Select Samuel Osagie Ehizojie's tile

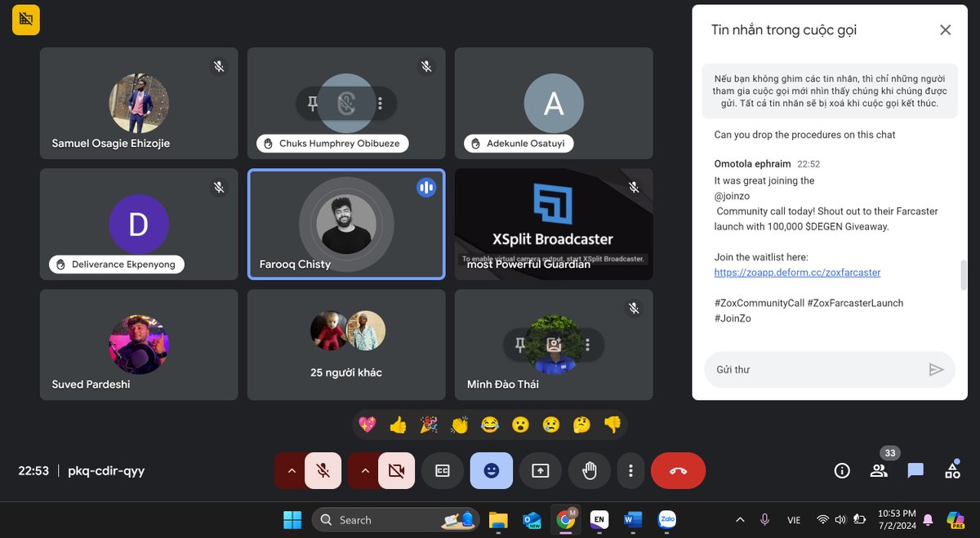[139, 103]
